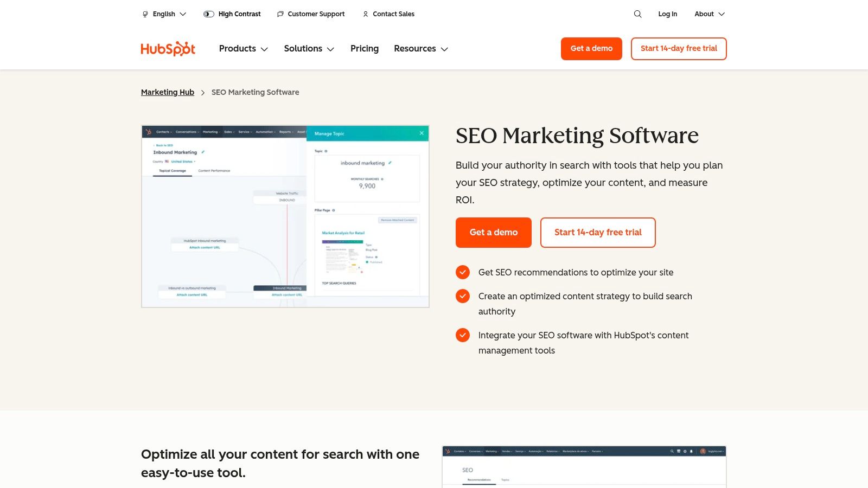Click the HubSpot sprocket logo
Screen dimensions: 868x488
(x=168, y=48)
